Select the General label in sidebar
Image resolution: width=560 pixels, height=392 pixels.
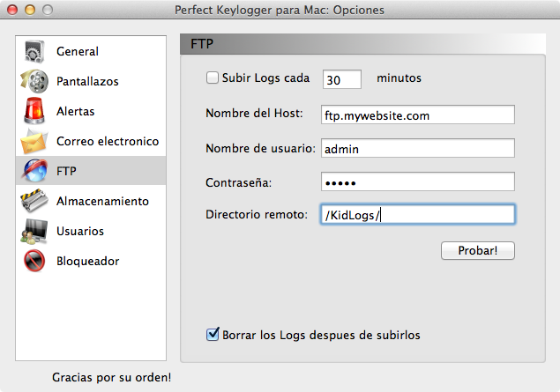coord(78,51)
